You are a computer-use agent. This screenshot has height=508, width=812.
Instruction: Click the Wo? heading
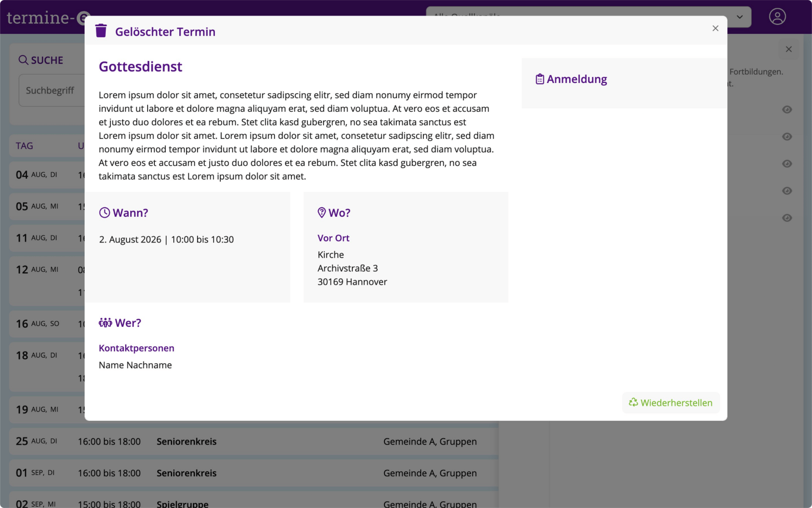coord(339,213)
